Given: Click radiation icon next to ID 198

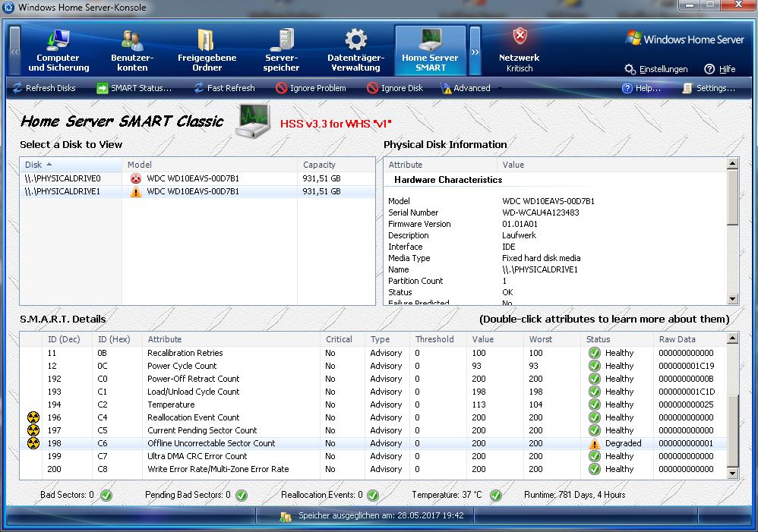Looking at the screenshot, I should (x=33, y=443).
